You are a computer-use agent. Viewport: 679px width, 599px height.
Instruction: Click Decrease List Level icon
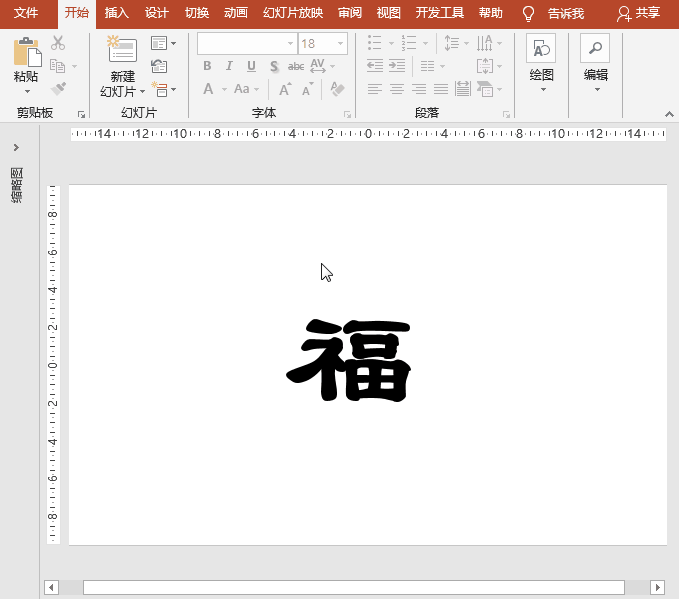(375, 66)
